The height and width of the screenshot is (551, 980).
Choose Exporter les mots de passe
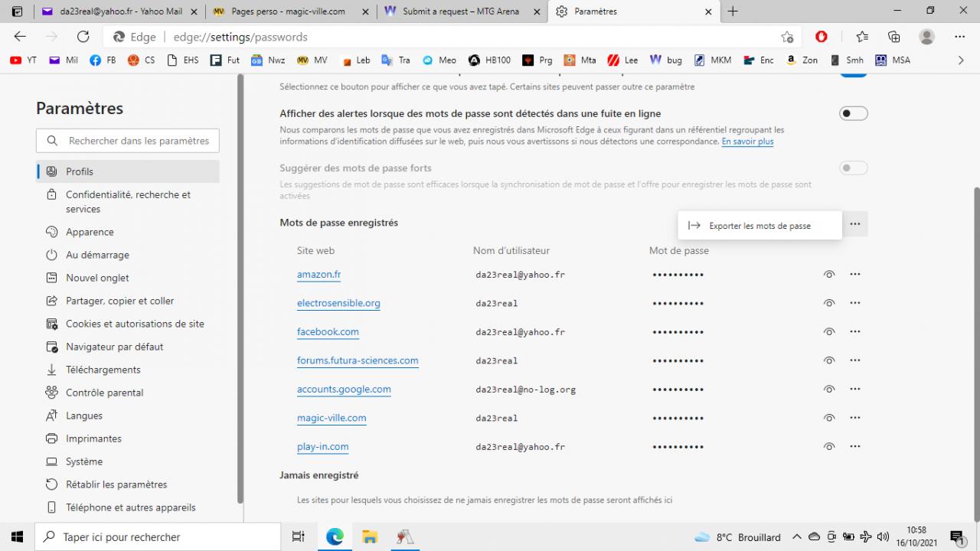(759, 226)
